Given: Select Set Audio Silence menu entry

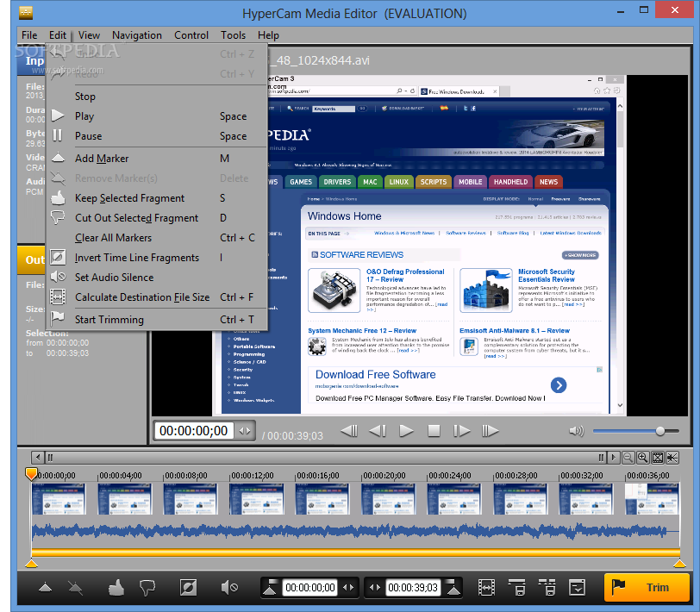Looking at the screenshot, I should (156, 278).
